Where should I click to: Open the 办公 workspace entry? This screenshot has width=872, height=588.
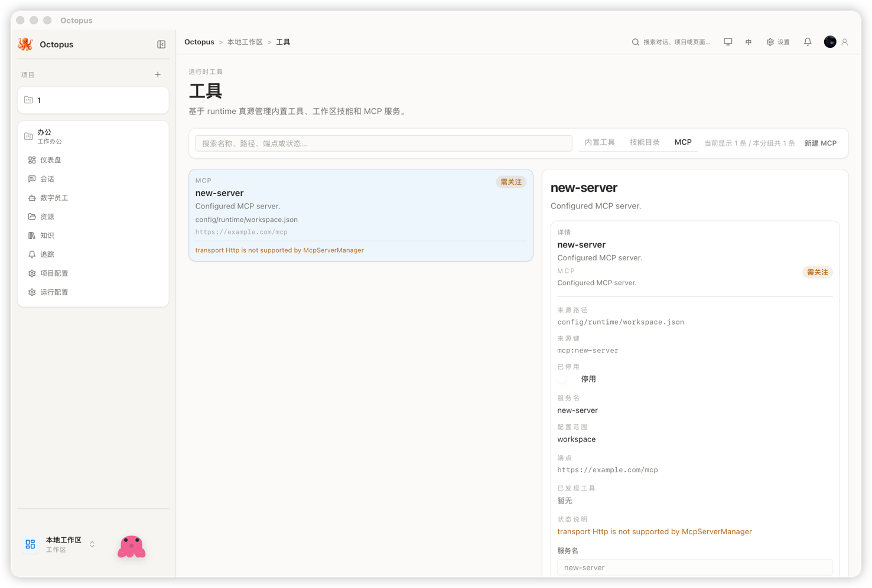click(x=93, y=136)
